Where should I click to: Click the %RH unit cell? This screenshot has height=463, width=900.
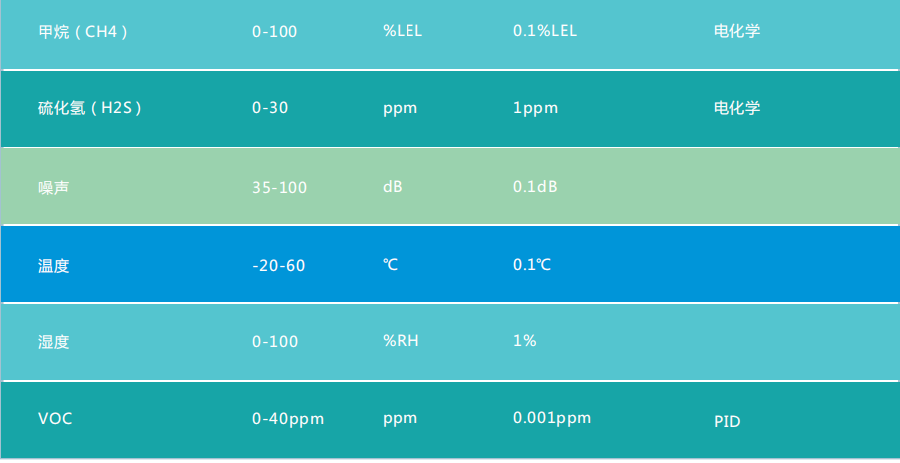(x=401, y=341)
